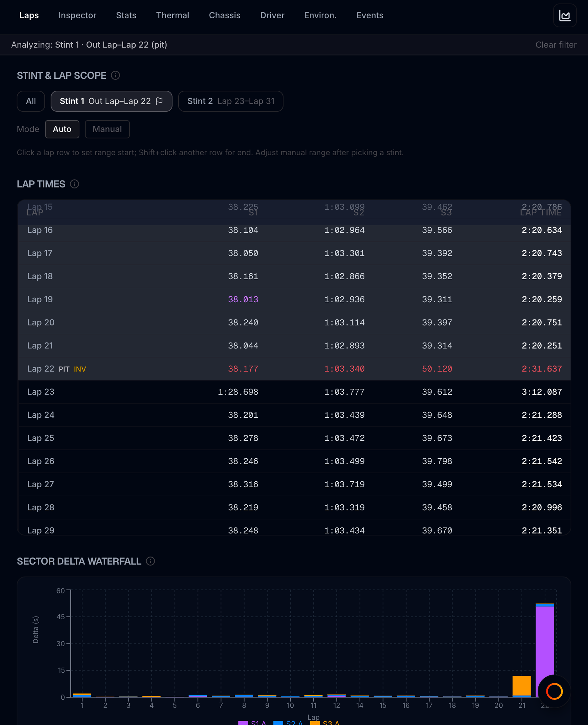Open the Thermal tab
This screenshot has width=588, height=725.
(172, 15)
